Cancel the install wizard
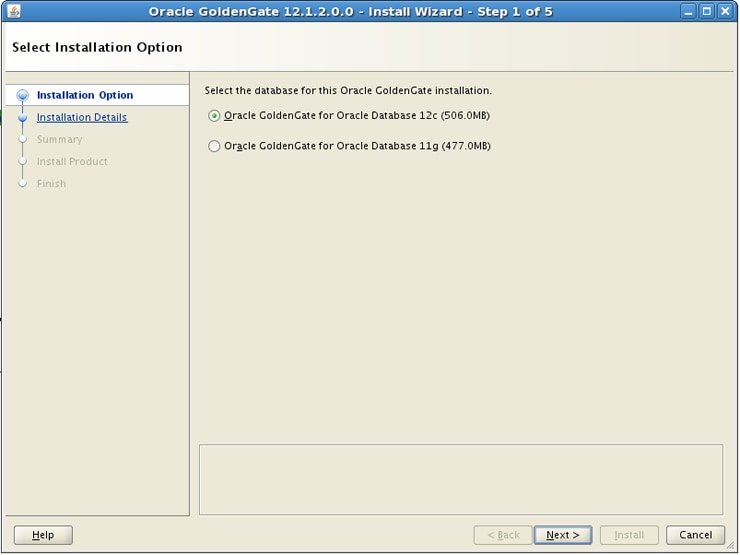Screen dimensions: 740x555 tap(695, 535)
